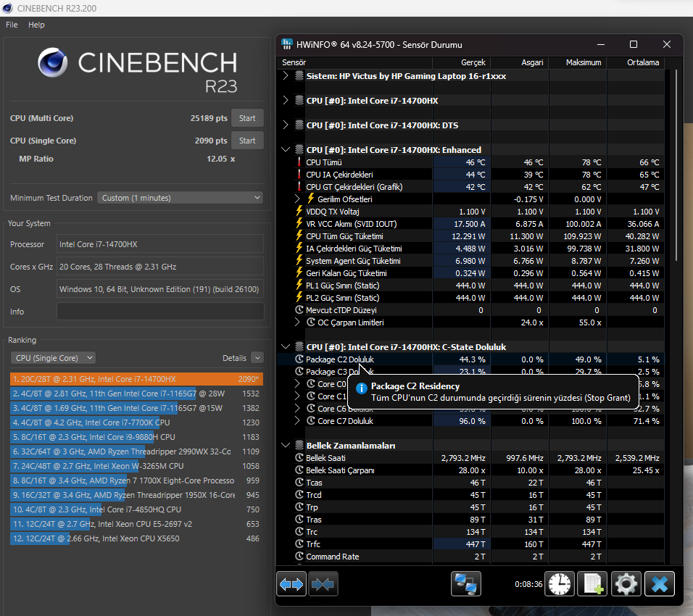This screenshot has width=693, height=616.
Task: Click clock icon of Command Rate row
Action: (x=299, y=557)
